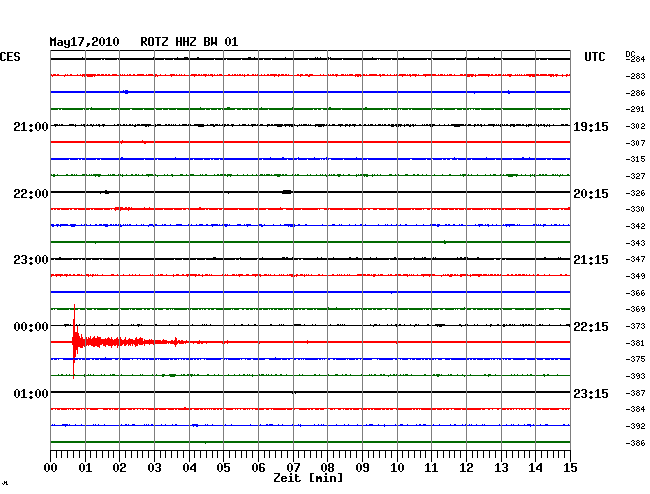Image resolution: width=650 pixels, height=494 pixels.
Task: Select minute label 14 on the Zeit axis
Action: point(535,468)
